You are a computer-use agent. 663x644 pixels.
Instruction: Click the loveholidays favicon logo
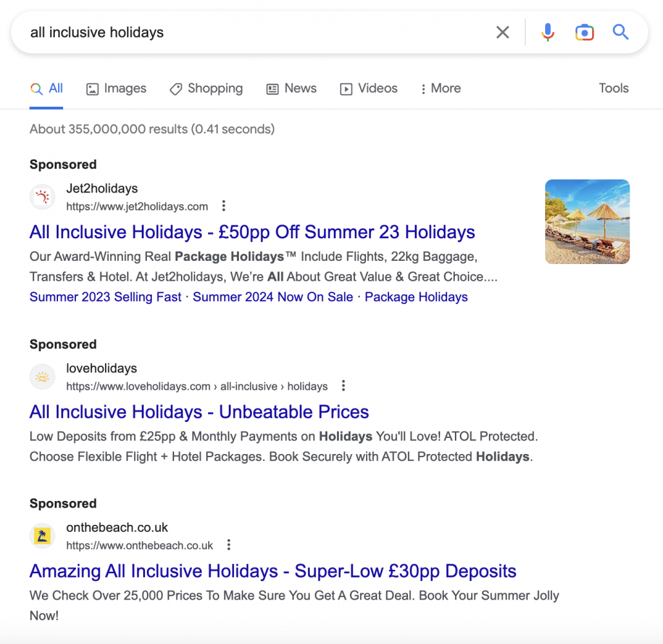pyautogui.click(x=43, y=377)
